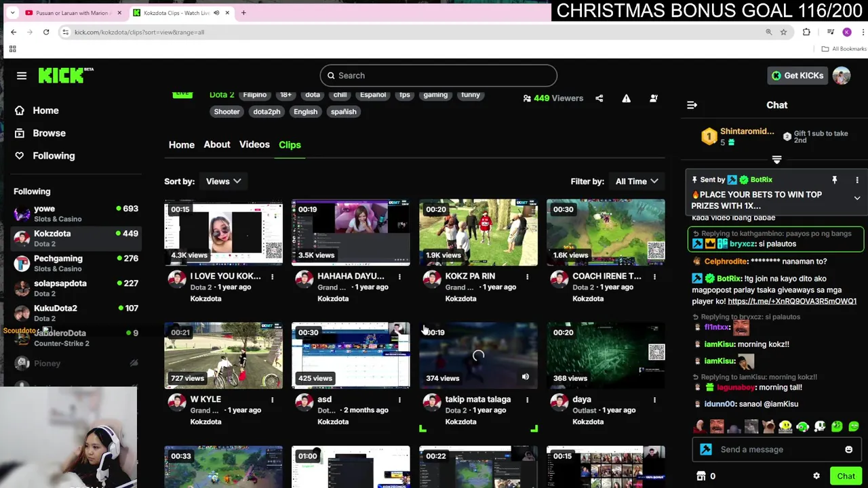This screenshot has width=868, height=488.
Task: Click the share icon beside viewer count
Action: (599, 98)
